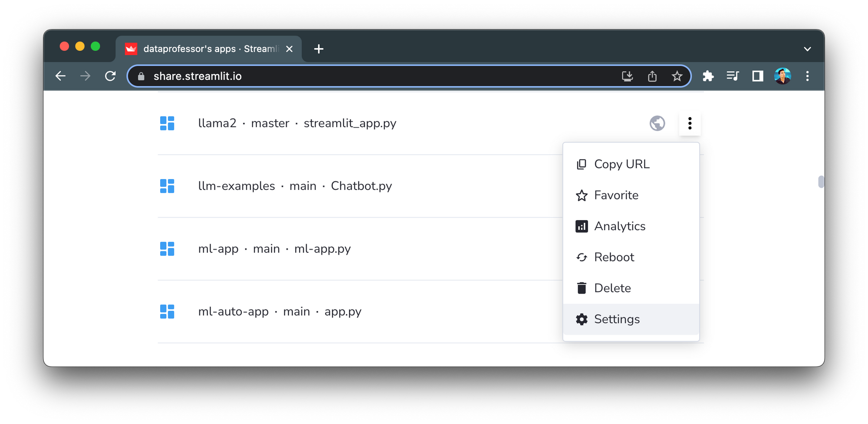Choose Favorite in the context menu
This screenshot has height=424, width=868.
pyautogui.click(x=616, y=195)
